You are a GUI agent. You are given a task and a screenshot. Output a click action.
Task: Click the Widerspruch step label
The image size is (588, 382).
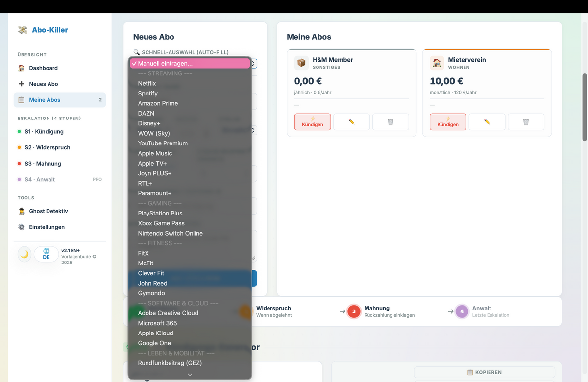(273, 308)
